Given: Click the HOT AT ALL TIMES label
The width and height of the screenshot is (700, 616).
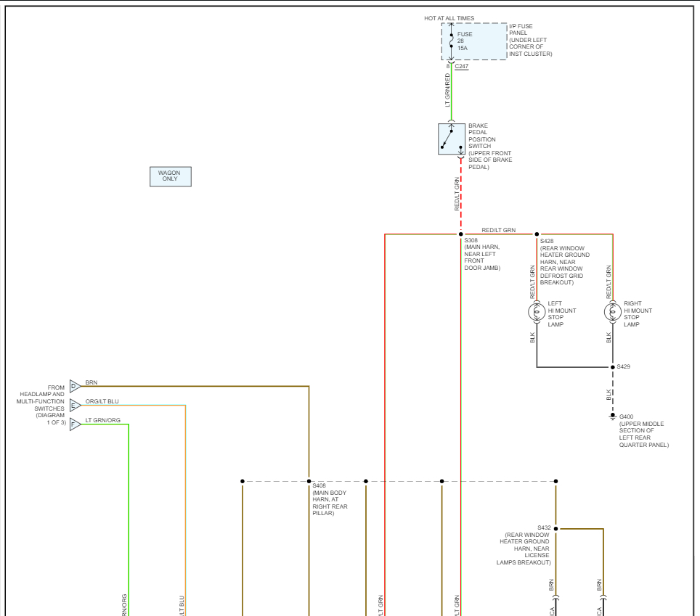Looking at the screenshot, I should coord(449,18).
